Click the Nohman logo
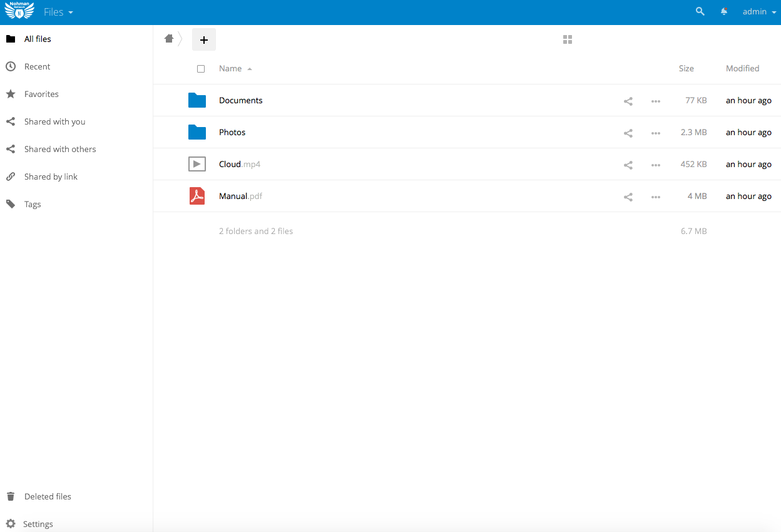Image resolution: width=781 pixels, height=532 pixels. click(19, 12)
